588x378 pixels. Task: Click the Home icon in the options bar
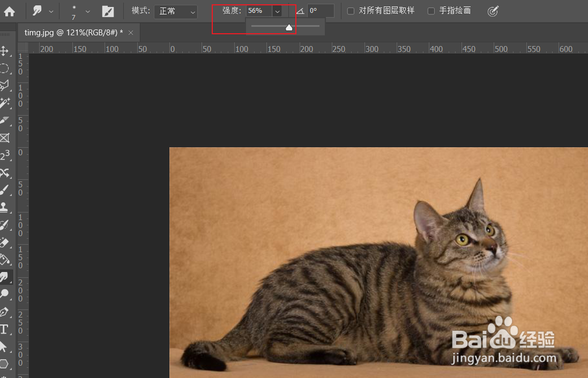(9, 10)
